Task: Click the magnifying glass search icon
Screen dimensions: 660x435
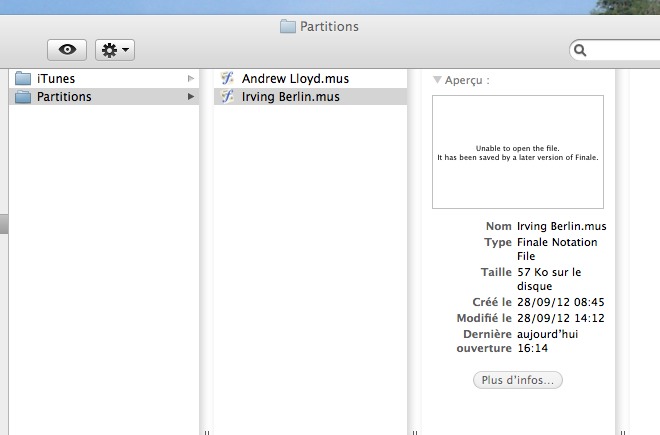Action: (580, 50)
